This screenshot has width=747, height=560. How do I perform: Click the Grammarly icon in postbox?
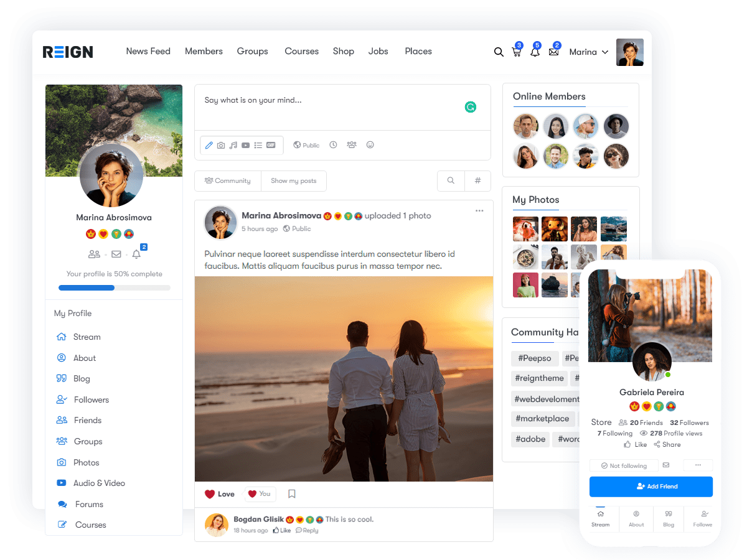[471, 107]
